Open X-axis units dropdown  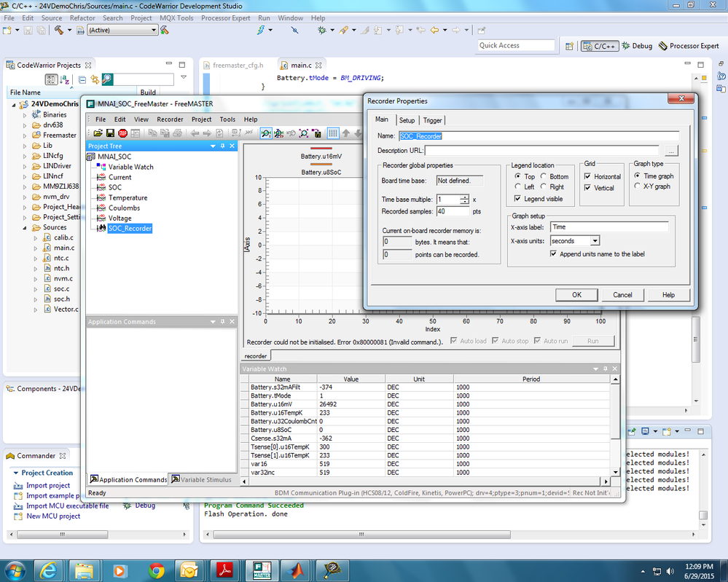pos(595,241)
